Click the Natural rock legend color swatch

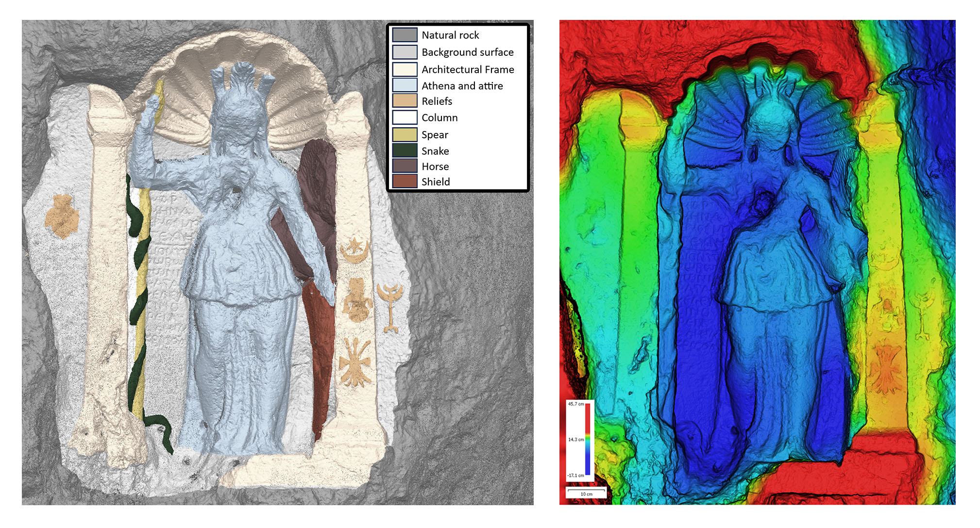(x=405, y=35)
